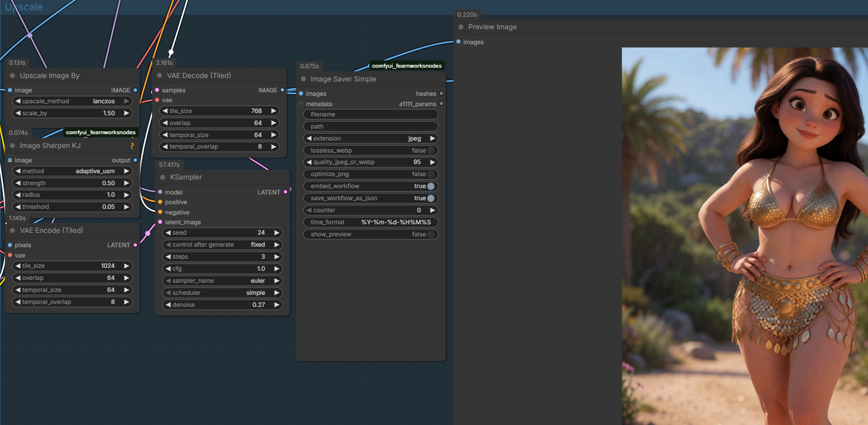
Task: Click the comfyui_fearnworksnodes badge above Image Saver Simple
Action: point(407,66)
